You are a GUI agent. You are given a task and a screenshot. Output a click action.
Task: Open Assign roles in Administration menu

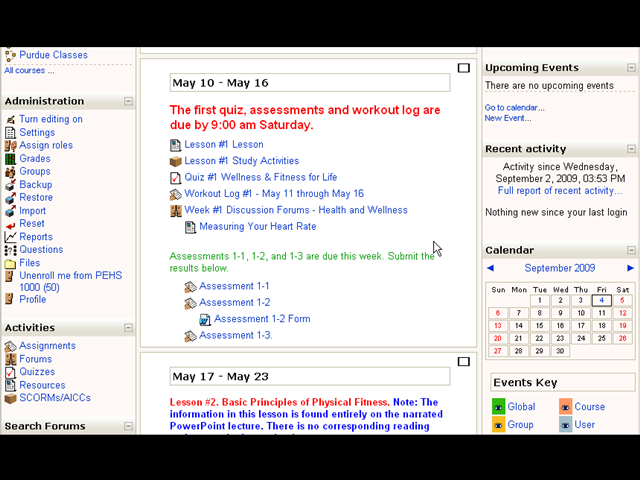click(x=46, y=146)
